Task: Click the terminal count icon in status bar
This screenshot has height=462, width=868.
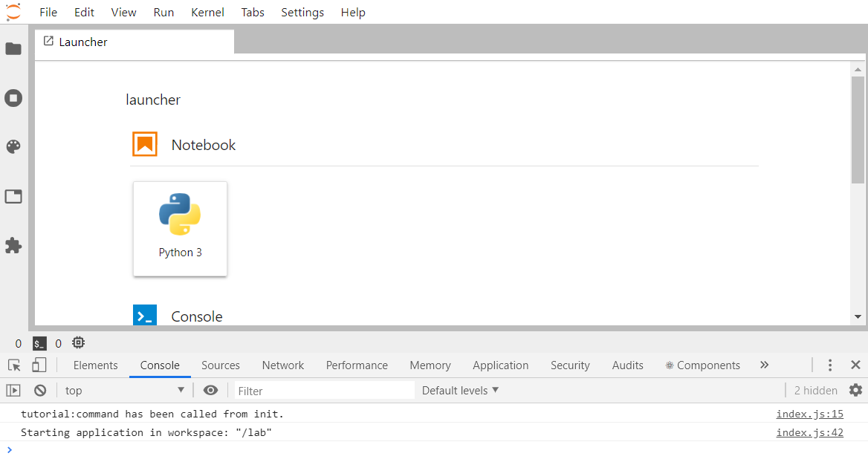Action: 39,344
